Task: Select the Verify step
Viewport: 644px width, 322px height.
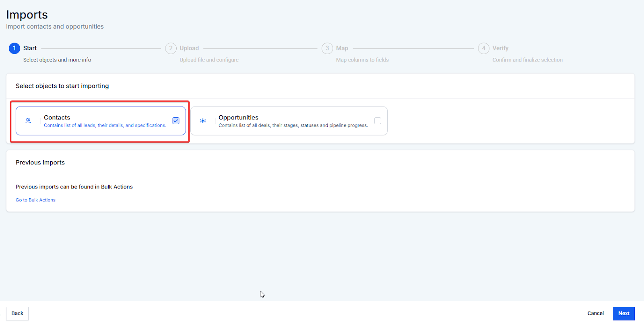Action: [500, 48]
